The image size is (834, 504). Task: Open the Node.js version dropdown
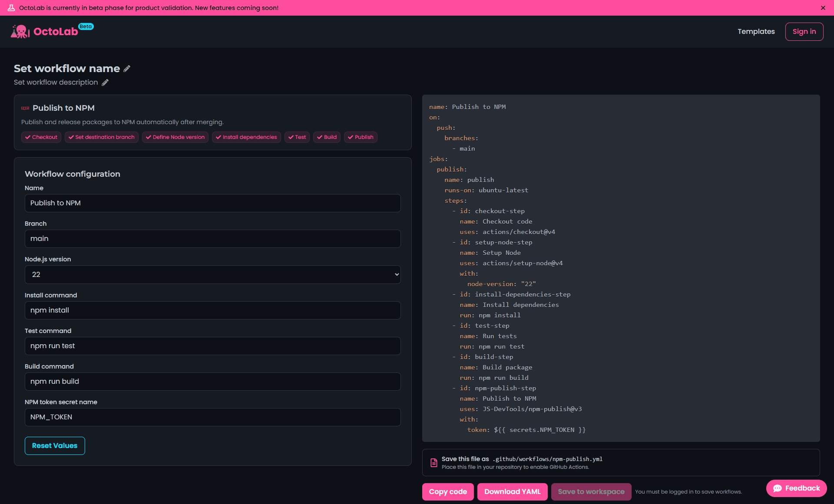pyautogui.click(x=213, y=274)
